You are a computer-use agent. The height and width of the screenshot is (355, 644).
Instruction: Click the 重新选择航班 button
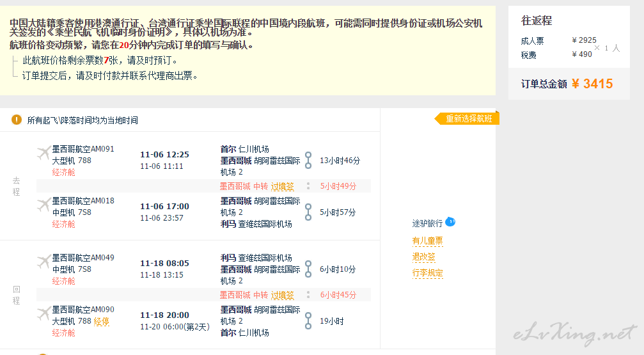[467, 119]
